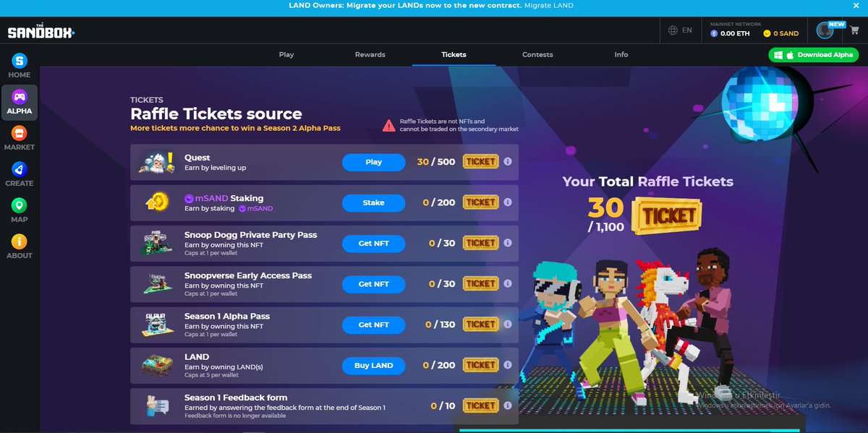
Task: Click the Download Alpha button
Action: click(x=814, y=55)
